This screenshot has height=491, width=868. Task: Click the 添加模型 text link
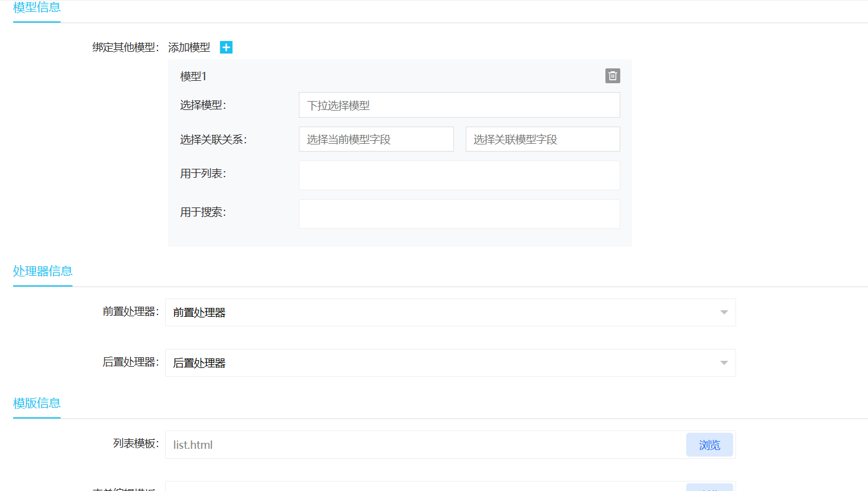coord(189,48)
